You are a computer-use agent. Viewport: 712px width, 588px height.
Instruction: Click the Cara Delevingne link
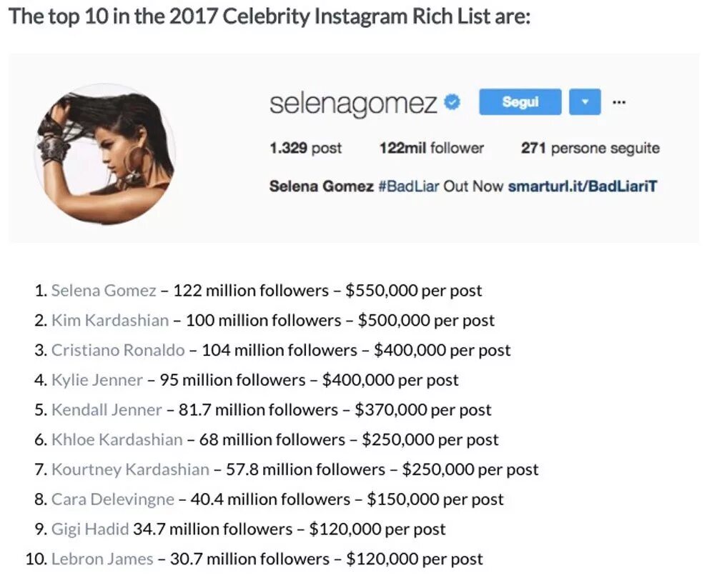tap(113, 499)
